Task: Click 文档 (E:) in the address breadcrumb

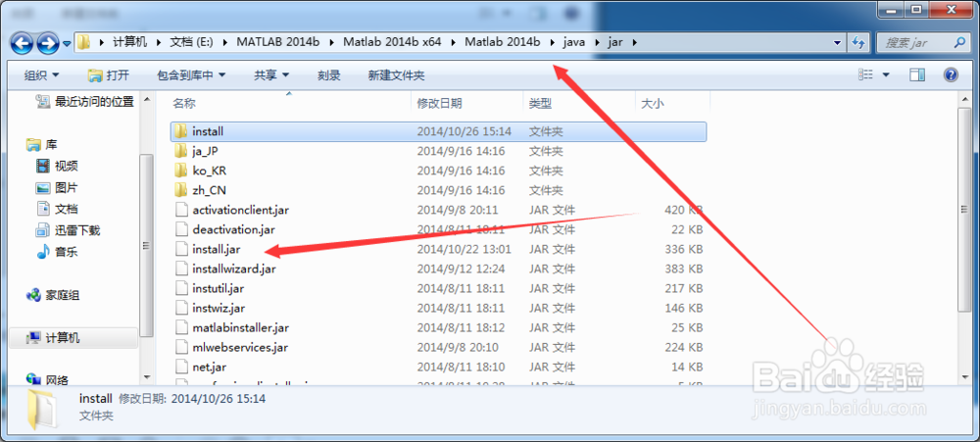Action: (x=192, y=42)
